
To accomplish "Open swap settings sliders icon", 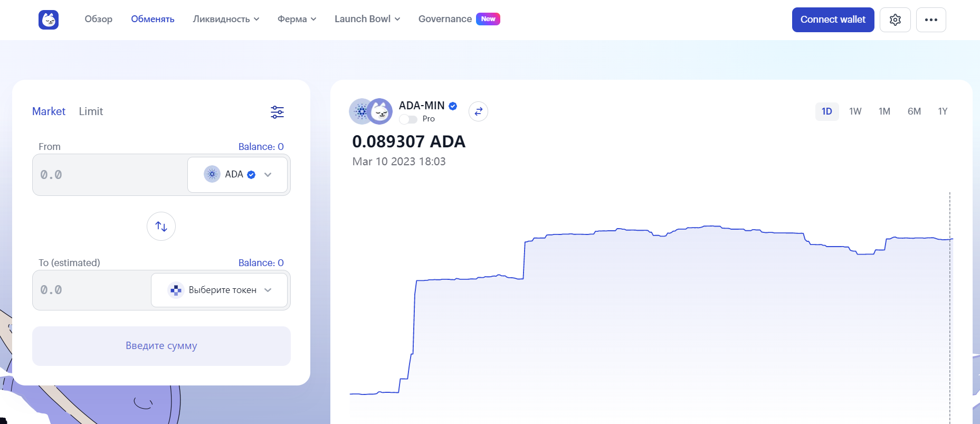I will pos(277,112).
